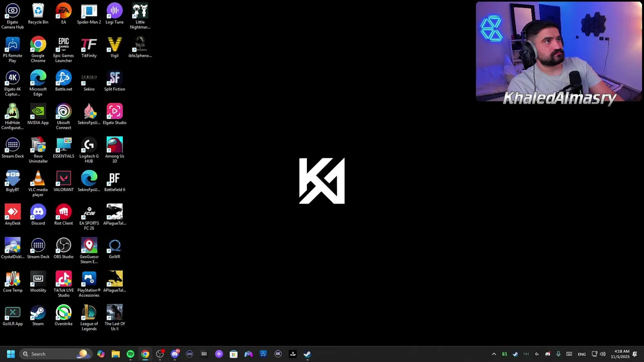The image size is (644, 362).
Task: Select the Discord desktop shortcut
Action: 38,215
